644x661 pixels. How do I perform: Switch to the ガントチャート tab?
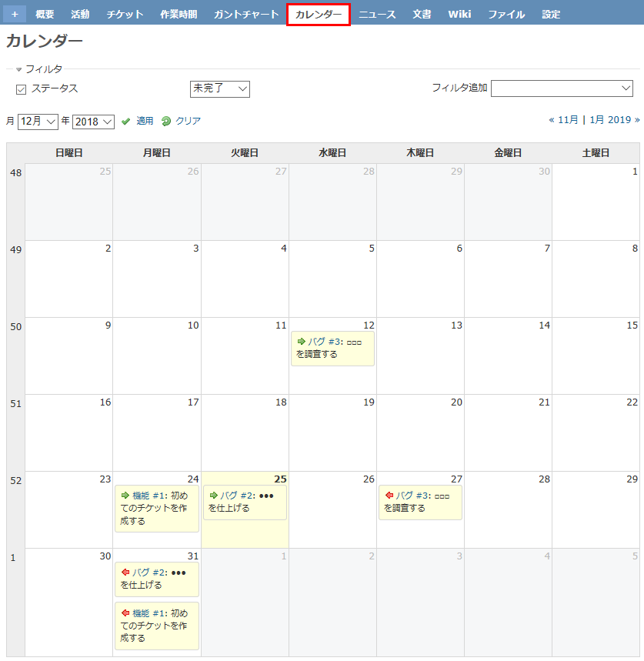coord(245,15)
